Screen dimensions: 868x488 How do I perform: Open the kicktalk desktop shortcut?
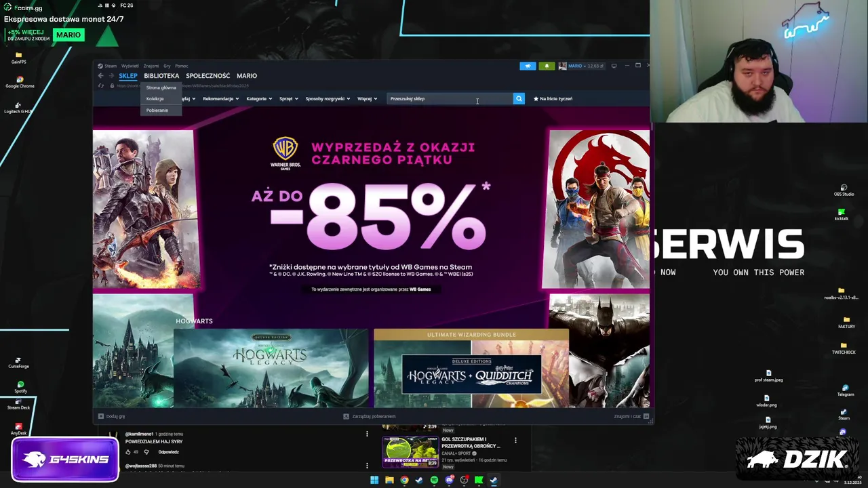(842, 215)
